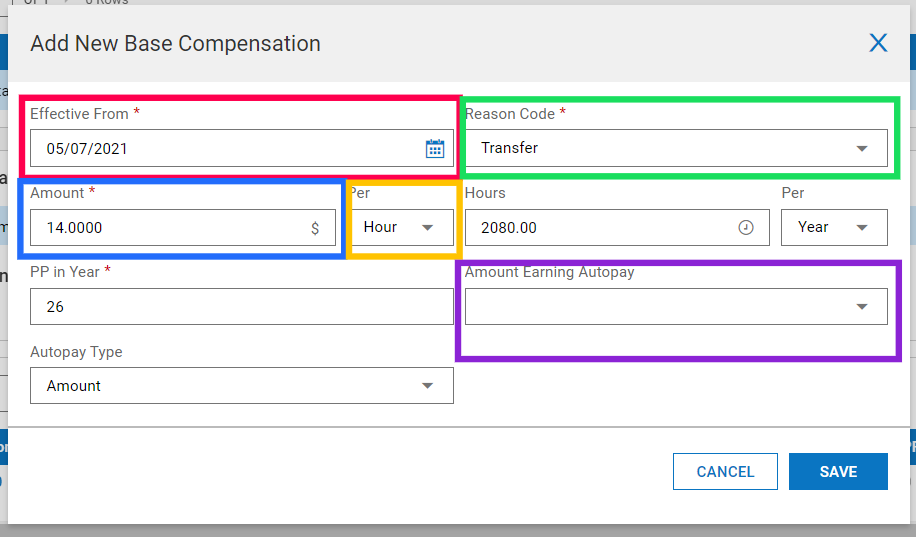Click the PP in Year input
916x537 pixels.
tap(241, 307)
